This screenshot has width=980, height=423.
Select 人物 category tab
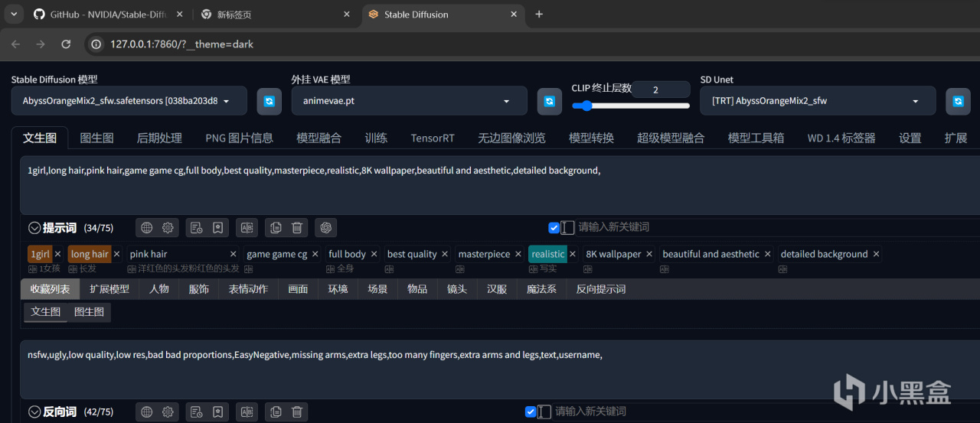point(159,288)
